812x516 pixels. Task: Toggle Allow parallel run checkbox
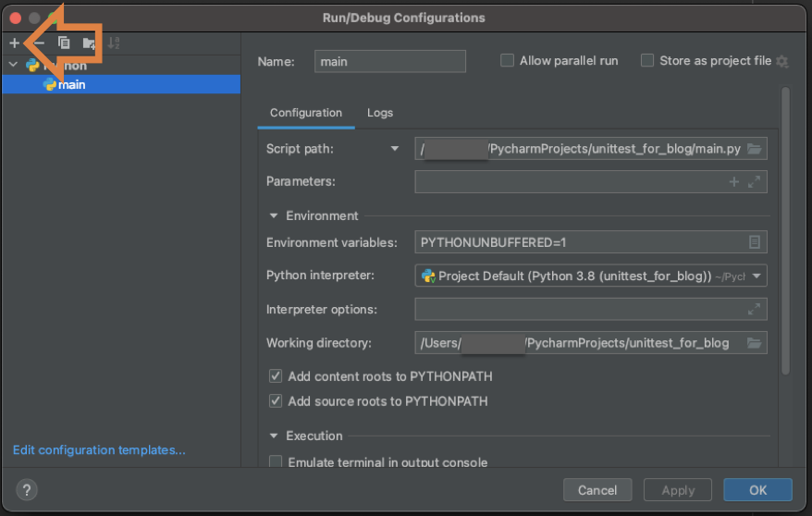pyautogui.click(x=507, y=60)
